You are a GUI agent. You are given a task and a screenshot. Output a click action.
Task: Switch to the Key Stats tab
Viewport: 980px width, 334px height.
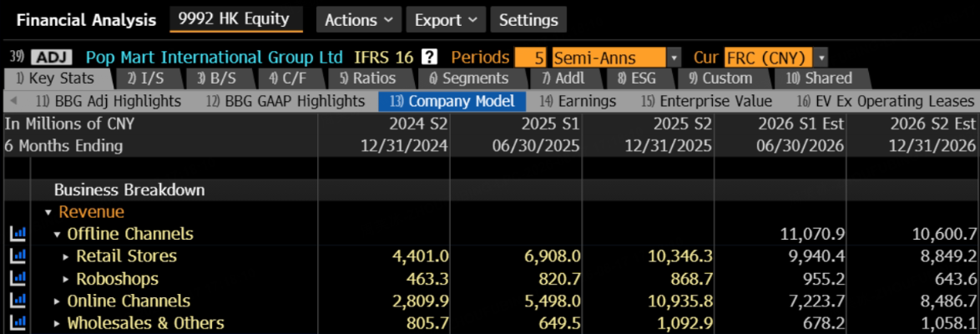(58, 78)
